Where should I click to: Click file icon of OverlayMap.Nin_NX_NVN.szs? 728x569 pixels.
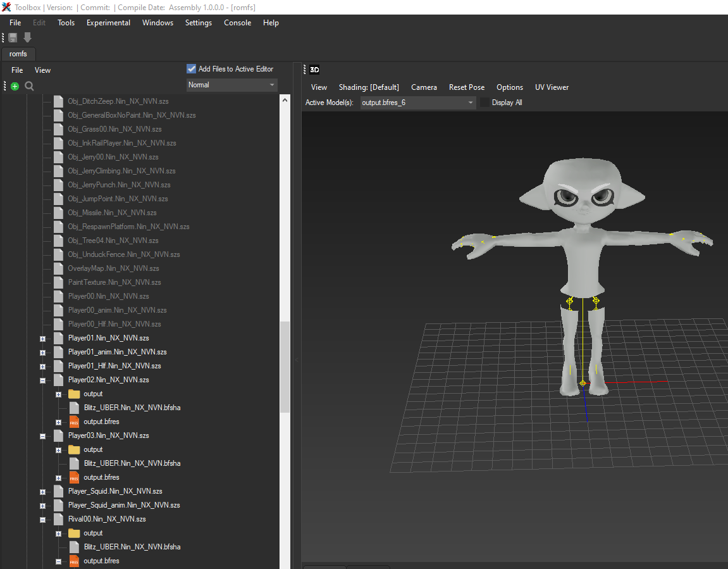(58, 268)
